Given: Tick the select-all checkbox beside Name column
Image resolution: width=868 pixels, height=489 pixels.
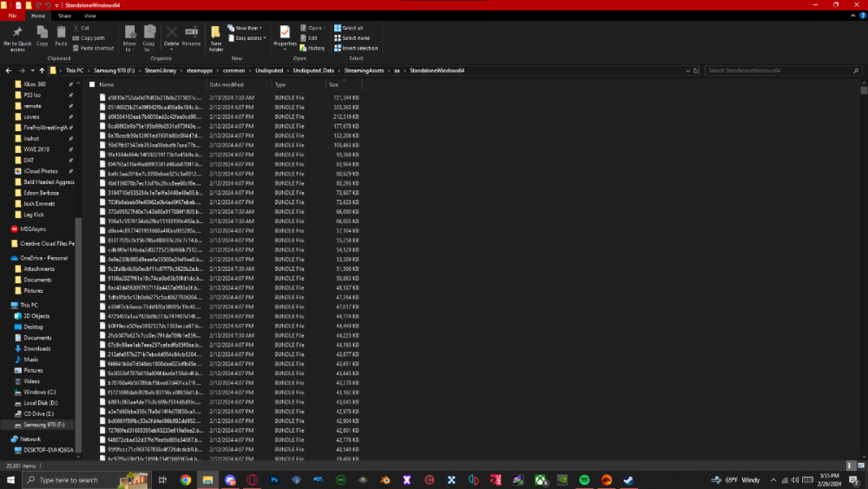Looking at the screenshot, I should pyautogui.click(x=91, y=84).
